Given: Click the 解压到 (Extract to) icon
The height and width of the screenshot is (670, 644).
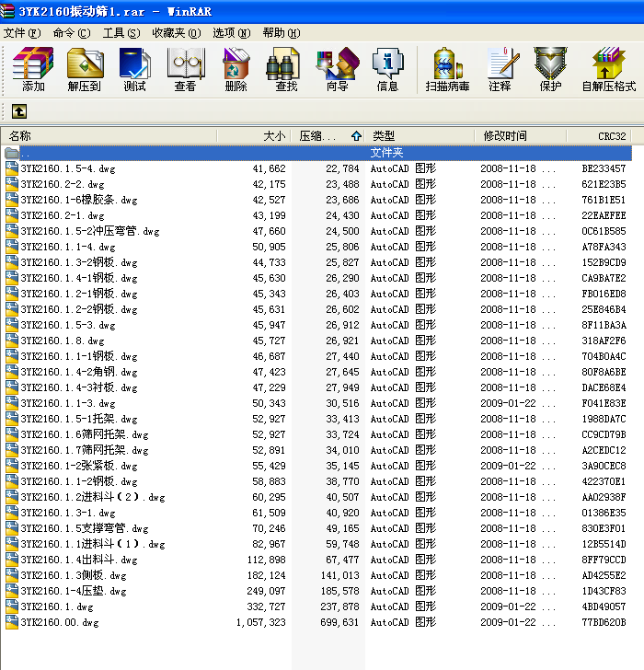Looking at the screenshot, I should (85, 70).
